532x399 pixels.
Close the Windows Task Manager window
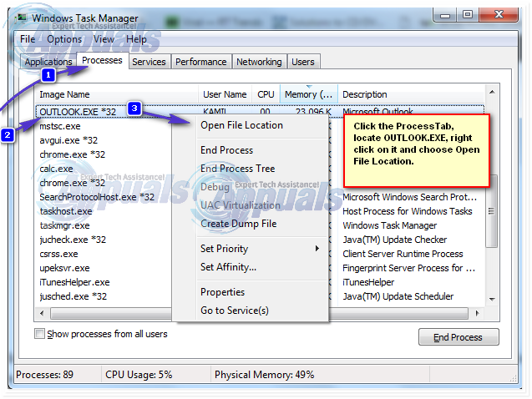click(499, 14)
